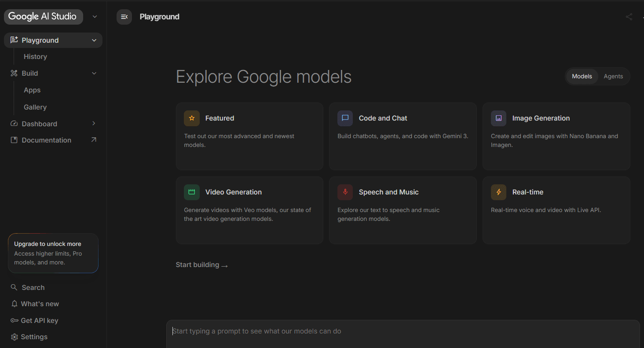
Task: Click the Featured star icon
Action: (x=192, y=118)
